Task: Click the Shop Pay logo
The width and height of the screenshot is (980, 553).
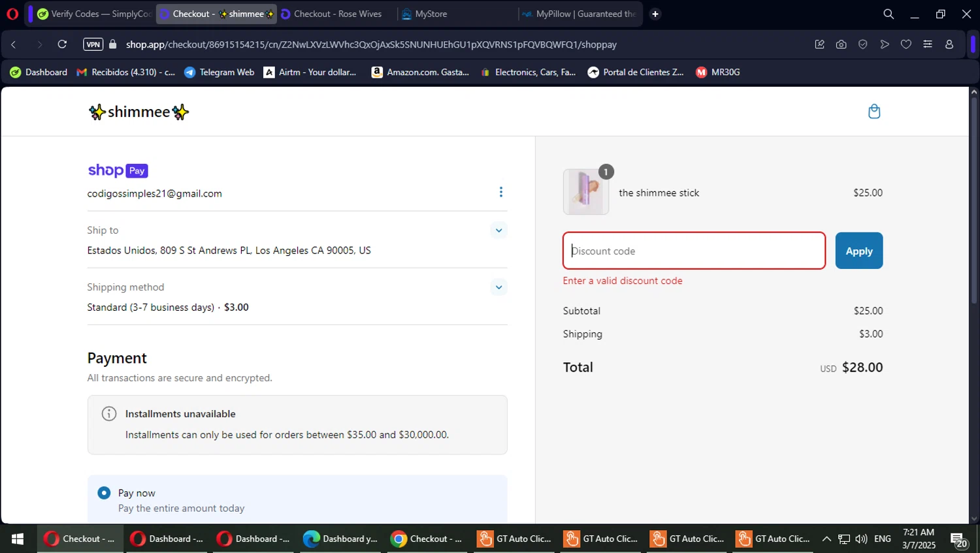Action: [118, 170]
